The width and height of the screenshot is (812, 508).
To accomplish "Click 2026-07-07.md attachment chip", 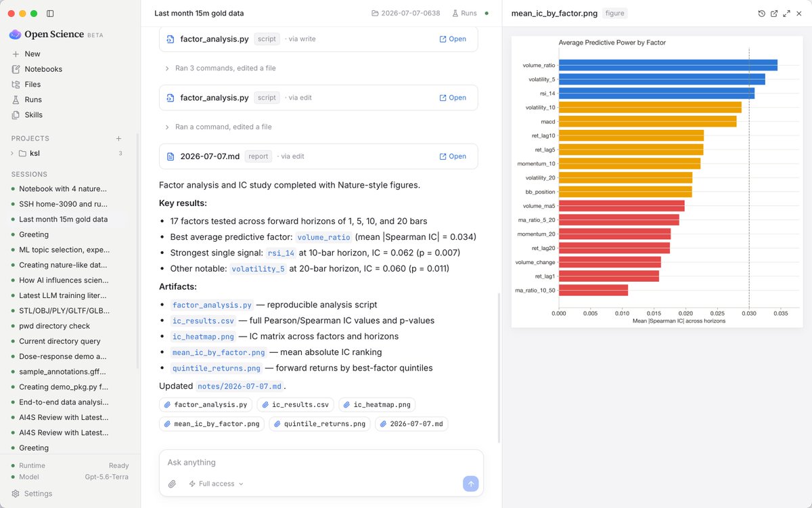I will click(x=411, y=424).
